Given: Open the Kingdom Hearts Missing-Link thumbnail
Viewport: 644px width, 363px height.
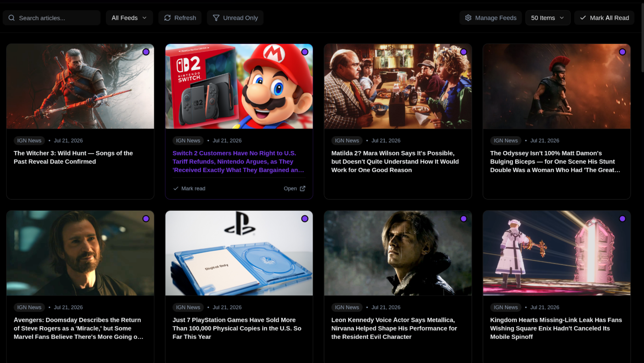Looking at the screenshot, I should coord(556,253).
